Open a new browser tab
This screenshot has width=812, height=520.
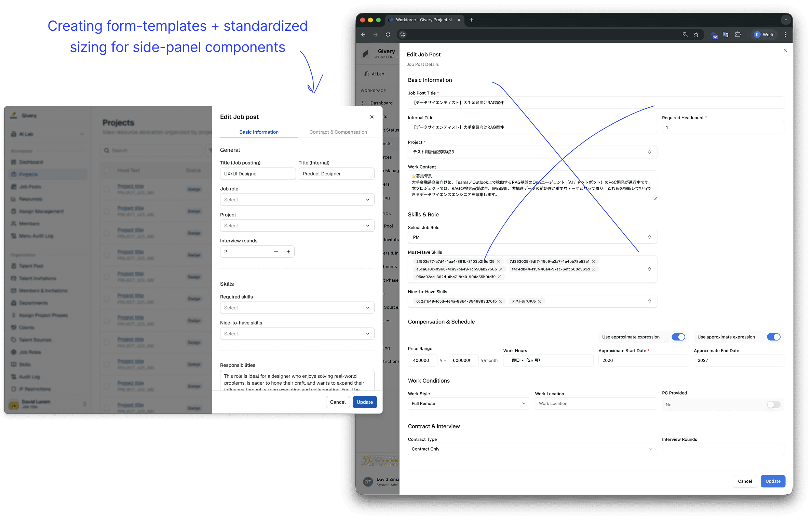[471, 20]
